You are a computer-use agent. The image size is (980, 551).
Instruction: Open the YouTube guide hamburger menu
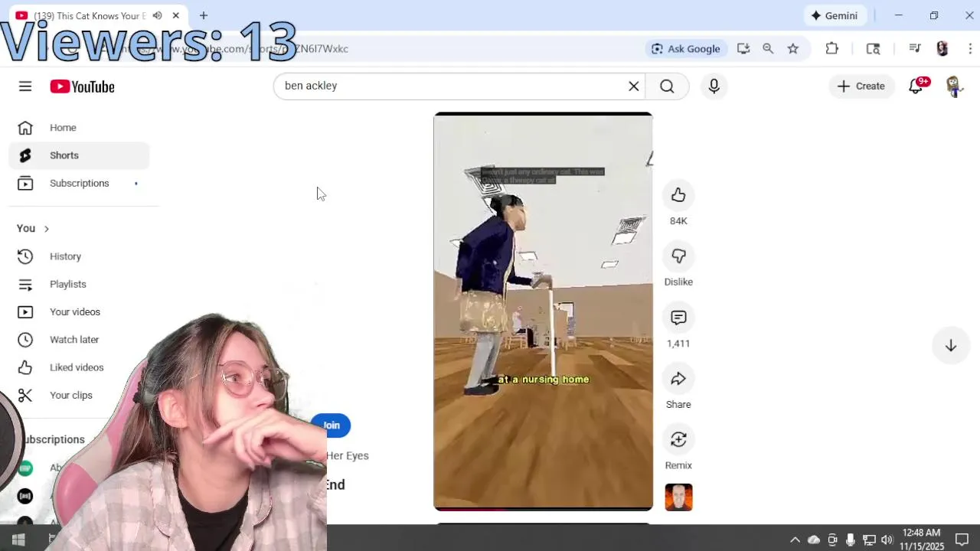click(x=25, y=86)
